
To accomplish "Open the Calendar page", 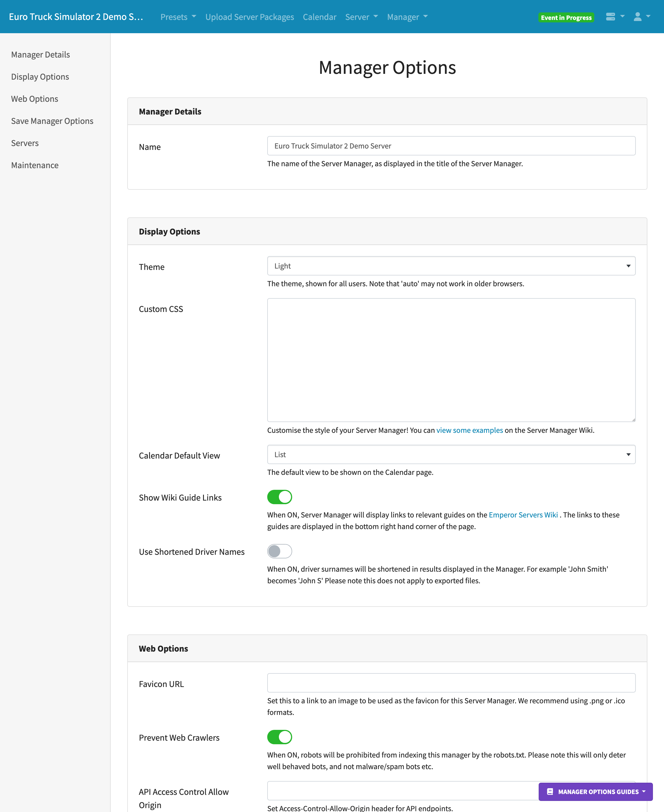I will coord(319,17).
